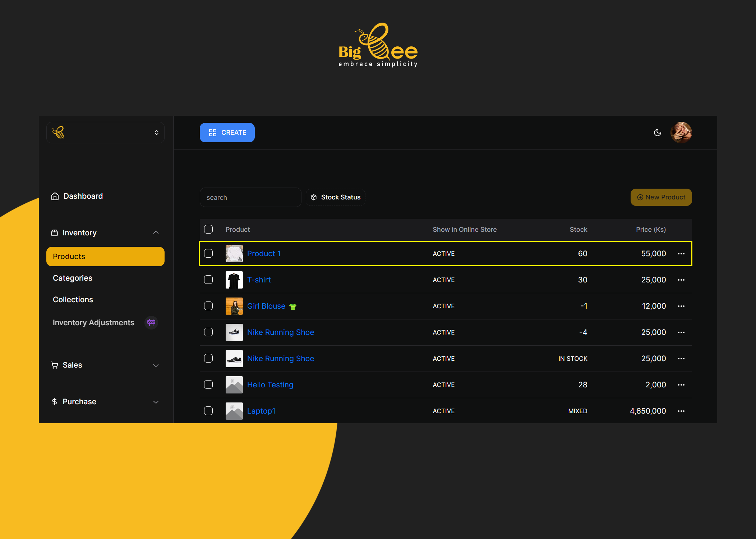Image resolution: width=756 pixels, height=539 pixels.
Task: Check the Hello Testing row checkbox
Action: tap(208, 384)
